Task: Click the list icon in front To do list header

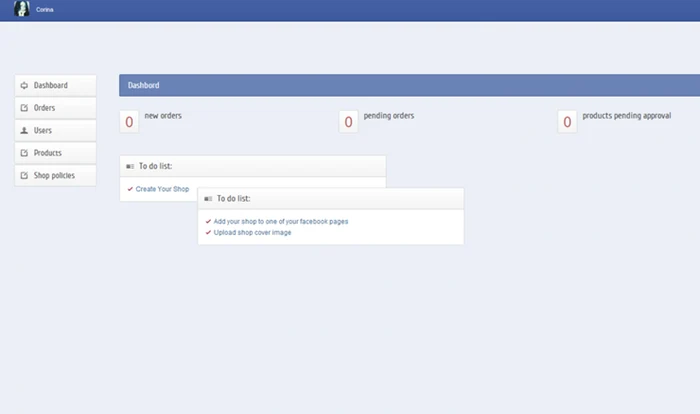Action: [x=208, y=199]
